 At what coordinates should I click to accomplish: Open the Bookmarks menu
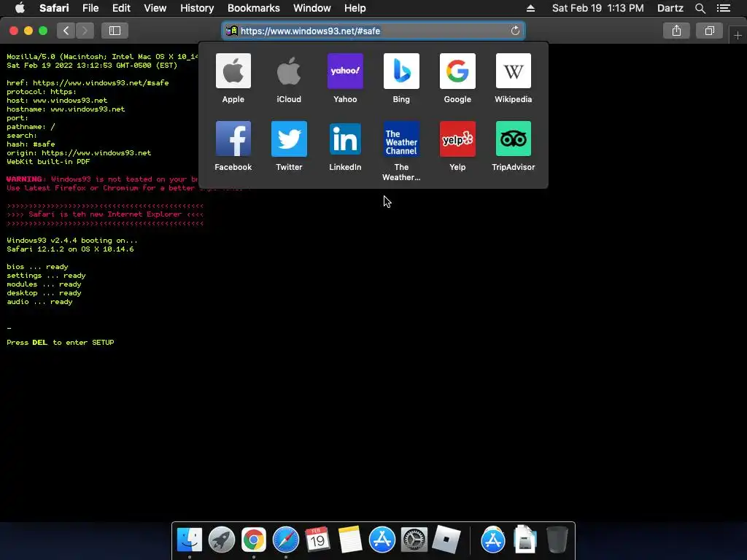pyautogui.click(x=253, y=8)
